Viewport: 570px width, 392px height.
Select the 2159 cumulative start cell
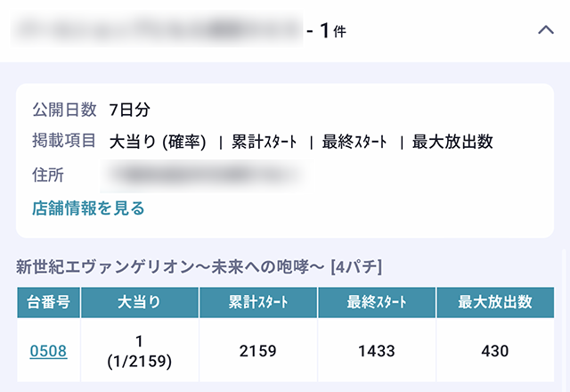tap(257, 351)
